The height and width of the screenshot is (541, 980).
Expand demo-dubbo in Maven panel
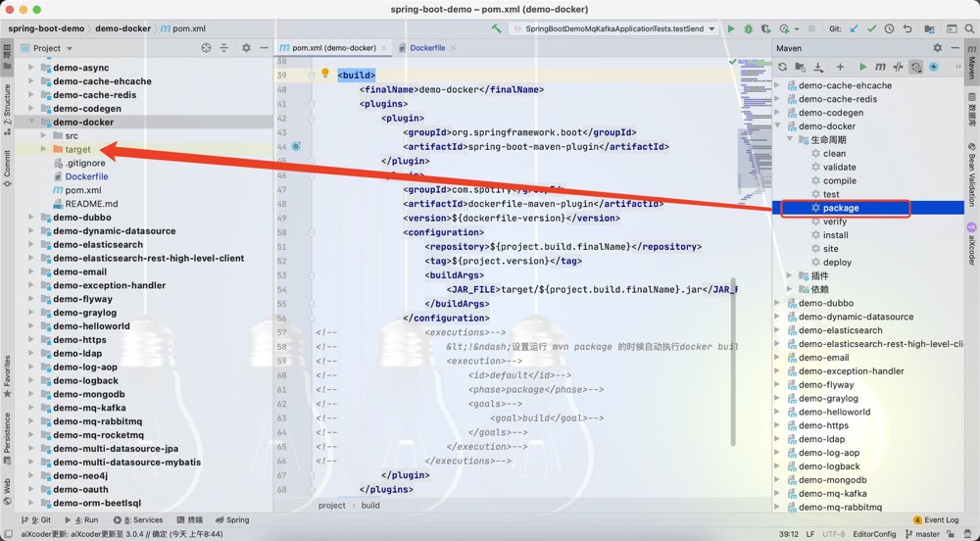777,303
